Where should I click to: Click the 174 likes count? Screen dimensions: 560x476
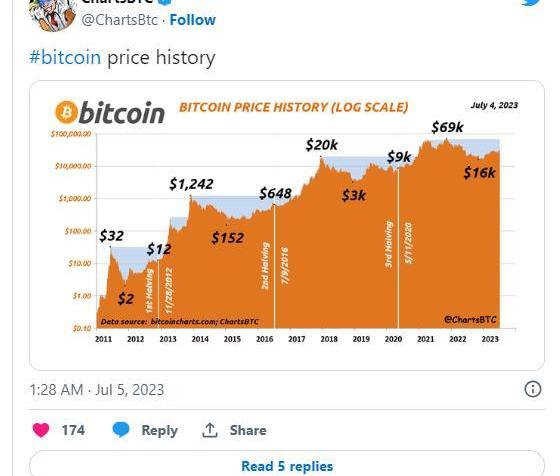coord(73,430)
